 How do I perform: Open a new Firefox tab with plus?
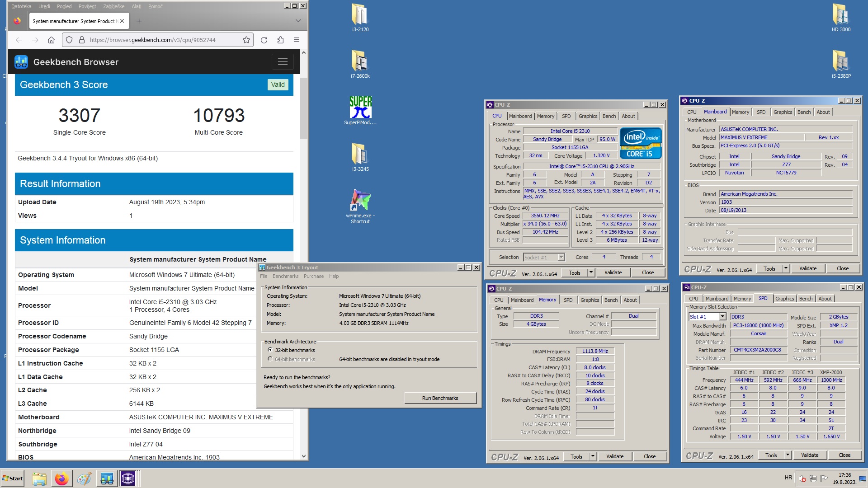point(139,21)
